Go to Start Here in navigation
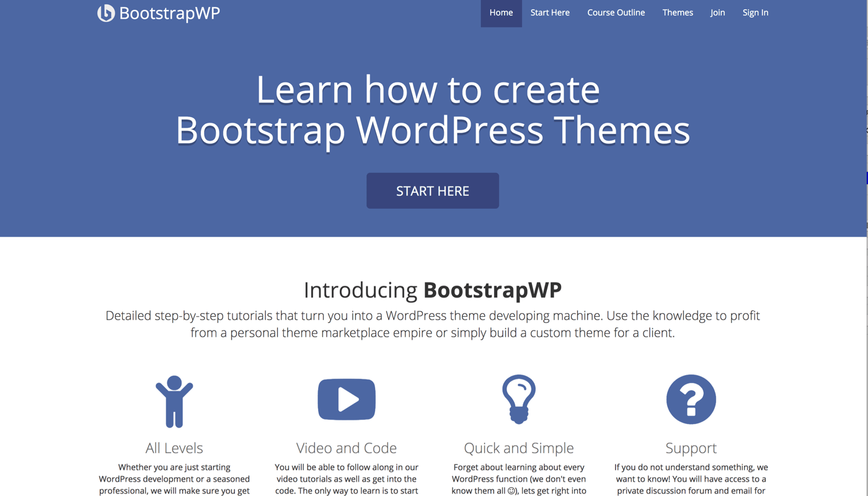Screen dimensions: 868x496 coord(550,13)
